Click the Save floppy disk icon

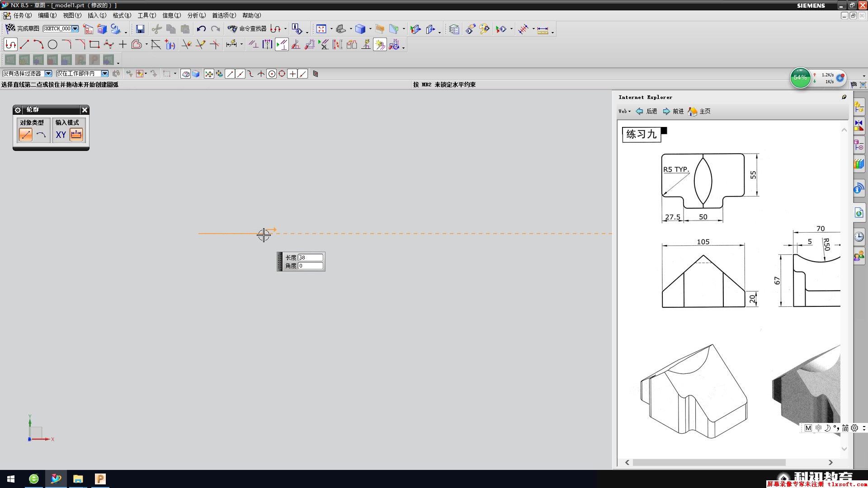(x=140, y=29)
